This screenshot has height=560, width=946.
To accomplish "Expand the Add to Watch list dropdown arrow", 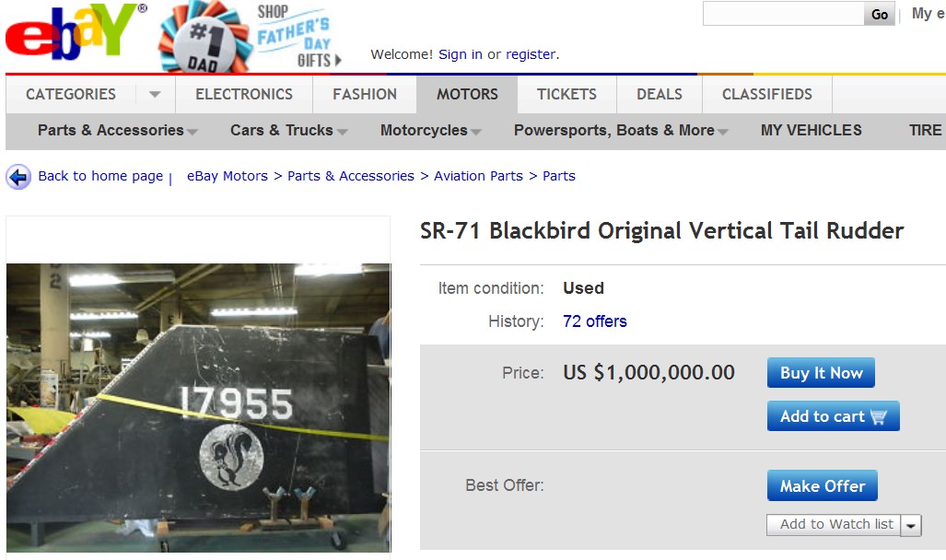I will pyautogui.click(x=910, y=524).
